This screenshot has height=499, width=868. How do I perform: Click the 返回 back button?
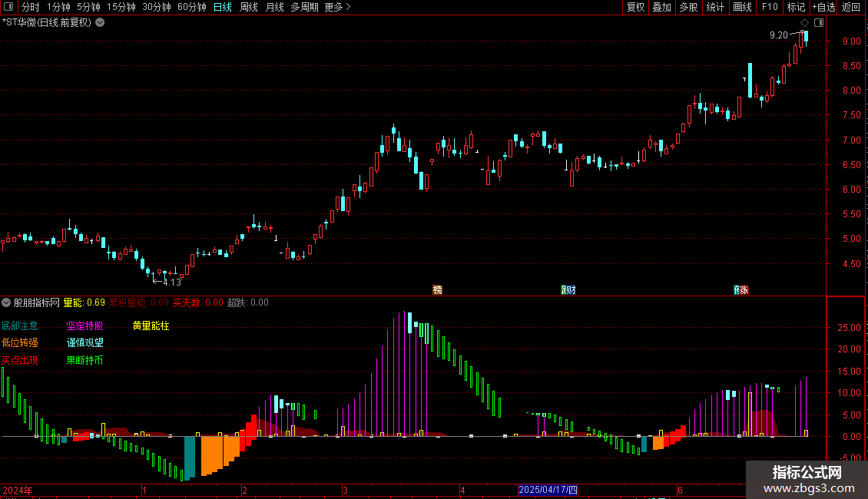851,7
